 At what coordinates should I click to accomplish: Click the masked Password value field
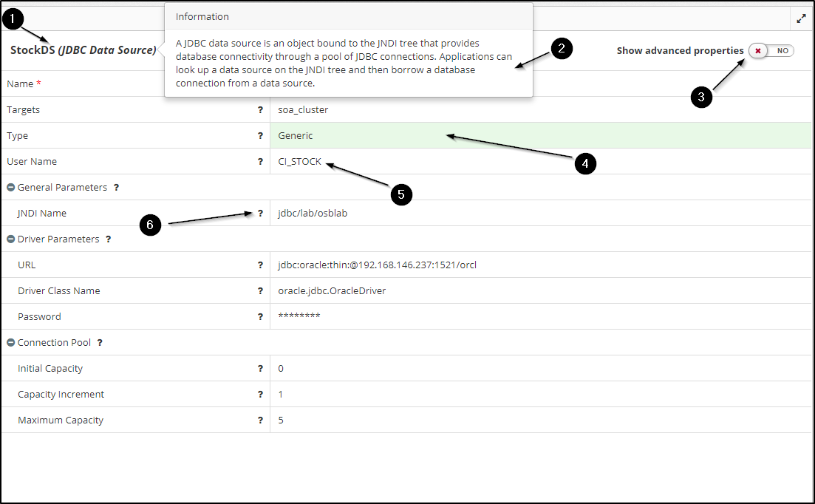coord(299,317)
